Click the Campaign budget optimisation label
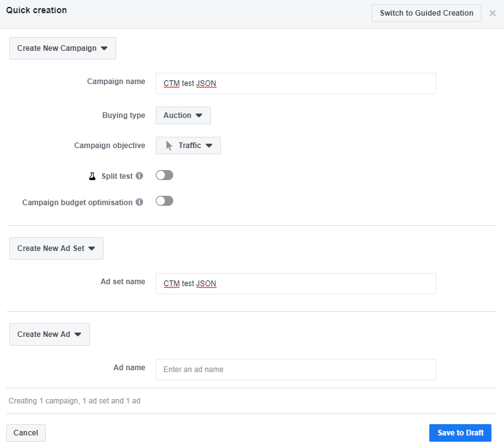504x448 pixels. pyautogui.click(x=77, y=203)
